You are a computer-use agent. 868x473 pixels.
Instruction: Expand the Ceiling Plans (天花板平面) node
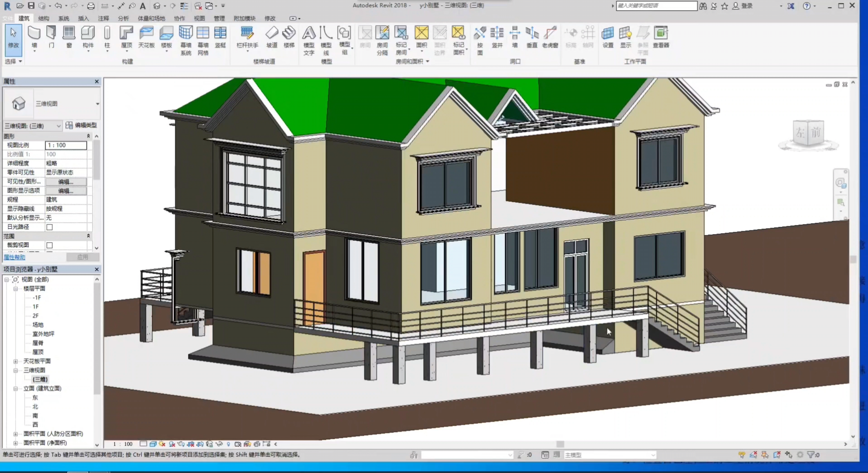coord(15,361)
